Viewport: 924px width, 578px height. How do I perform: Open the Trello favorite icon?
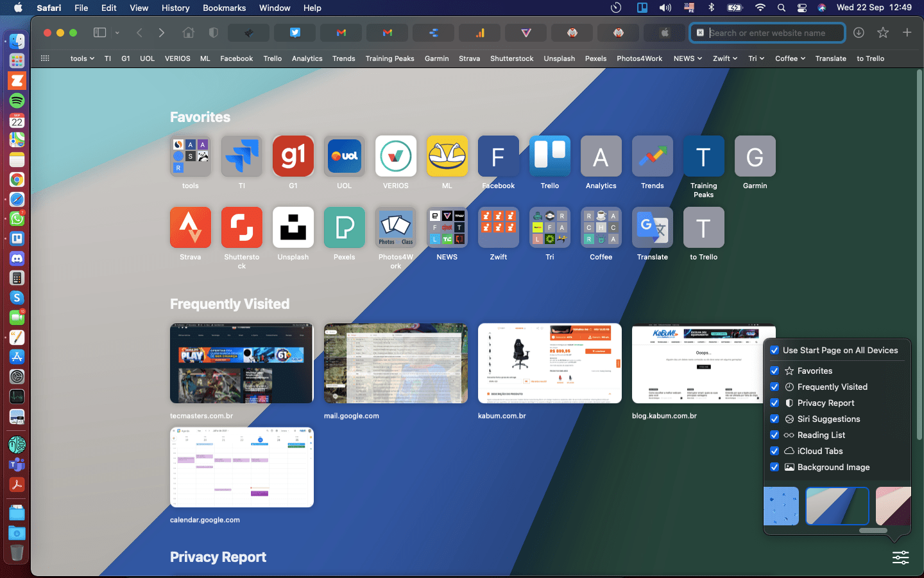[x=550, y=156]
